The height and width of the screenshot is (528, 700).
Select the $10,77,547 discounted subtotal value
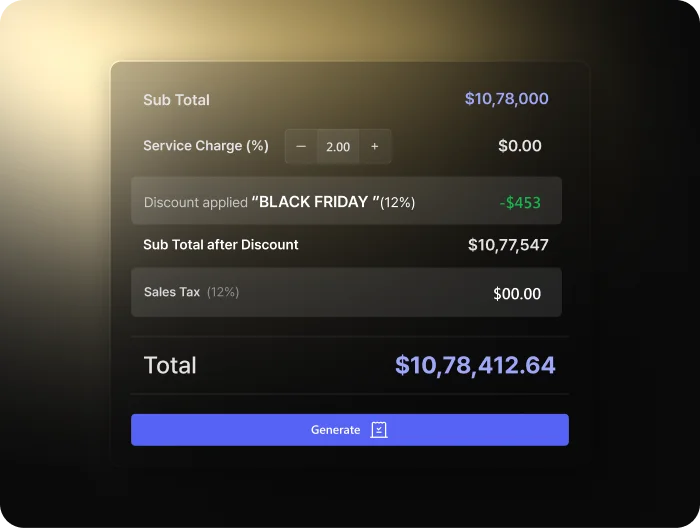click(x=508, y=245)
